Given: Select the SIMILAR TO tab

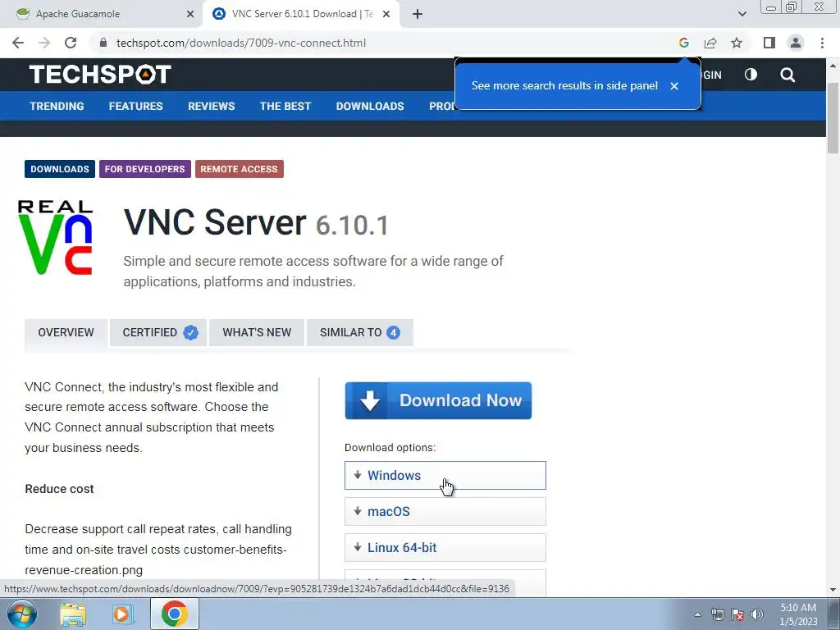Looking at the screenshot, I should (359, 332).
